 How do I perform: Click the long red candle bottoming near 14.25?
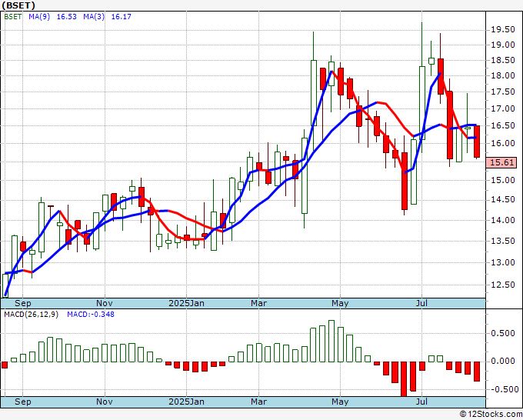[x=405, y=181]
